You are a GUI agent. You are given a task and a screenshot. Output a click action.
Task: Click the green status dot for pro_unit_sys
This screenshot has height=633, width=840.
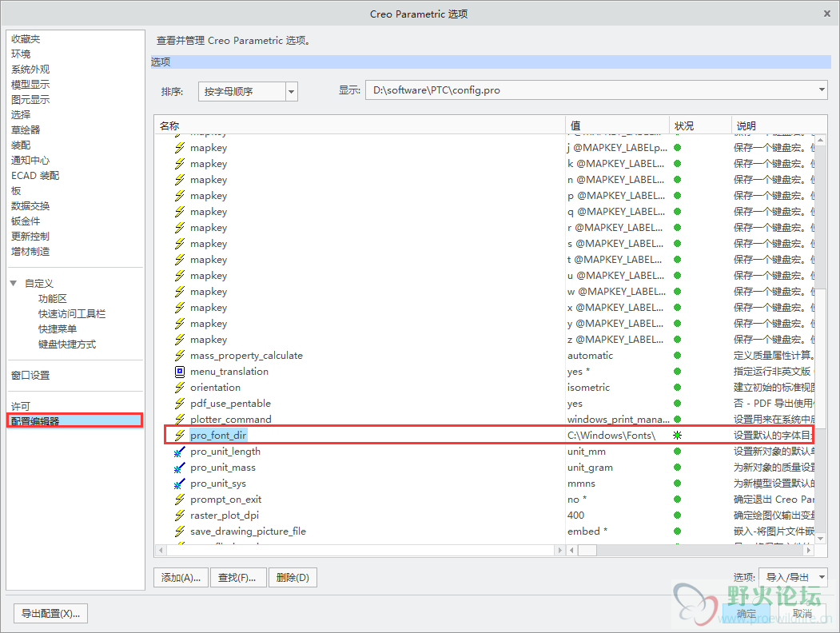[677, 483]
